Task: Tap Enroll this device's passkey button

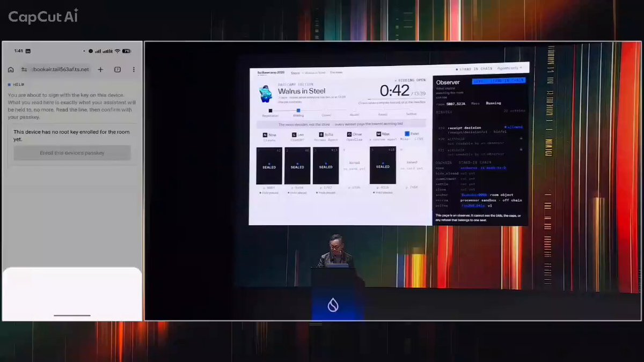Action: pyautogui.click(x=72, y=153)
